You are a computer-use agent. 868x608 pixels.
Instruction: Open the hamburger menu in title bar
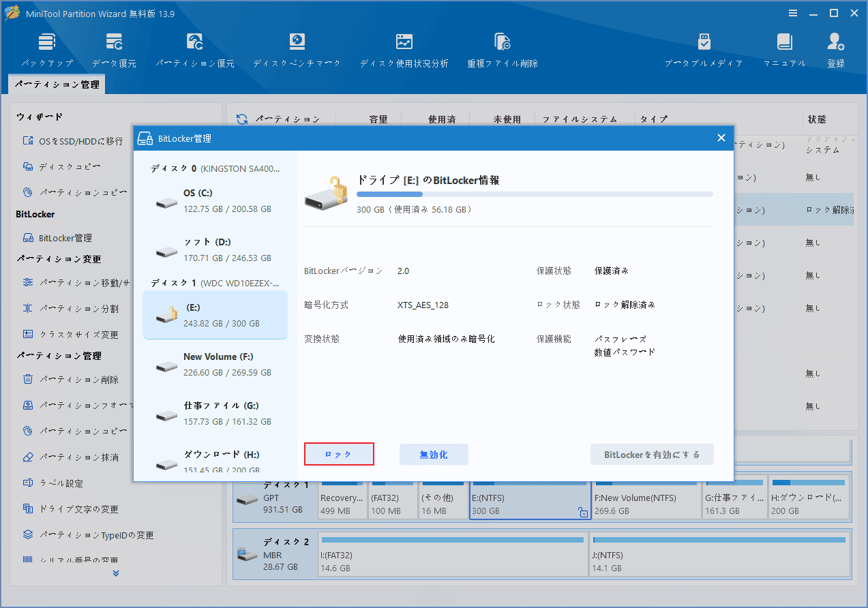793,13
